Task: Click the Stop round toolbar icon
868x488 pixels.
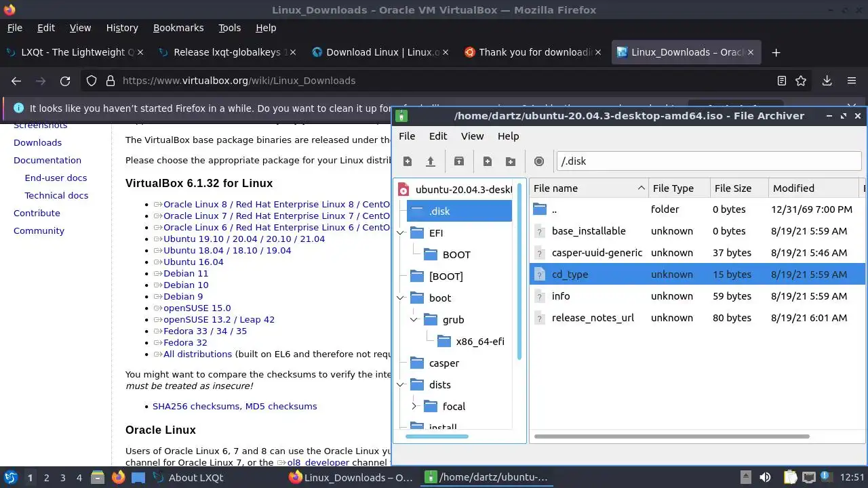Action: [x=539, y=161]
